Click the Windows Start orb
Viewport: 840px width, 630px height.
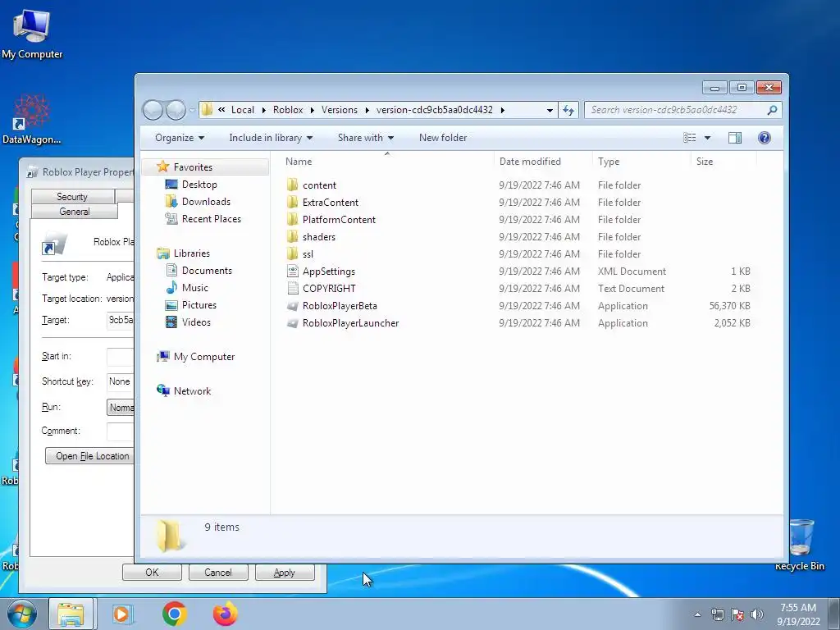coord(21,614)
